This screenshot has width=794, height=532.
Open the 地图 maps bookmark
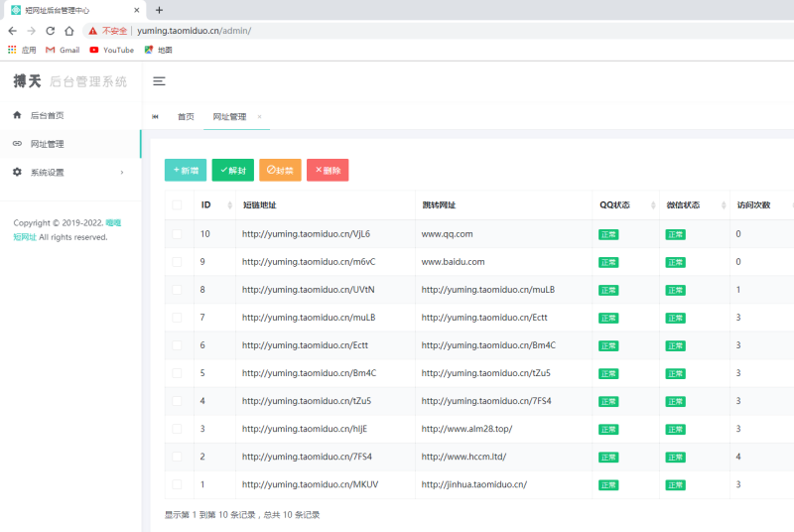pos(159,50)
